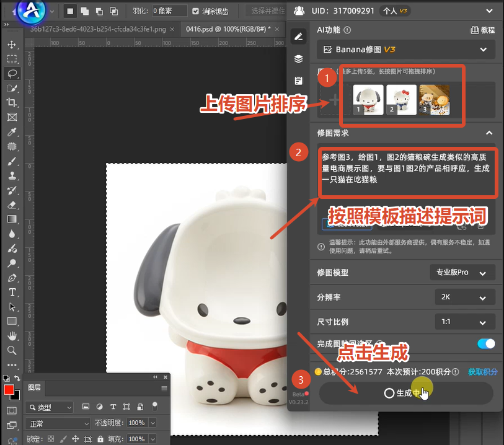Open the 获取积分 link

pyautogui.click(x=483, y=372)
